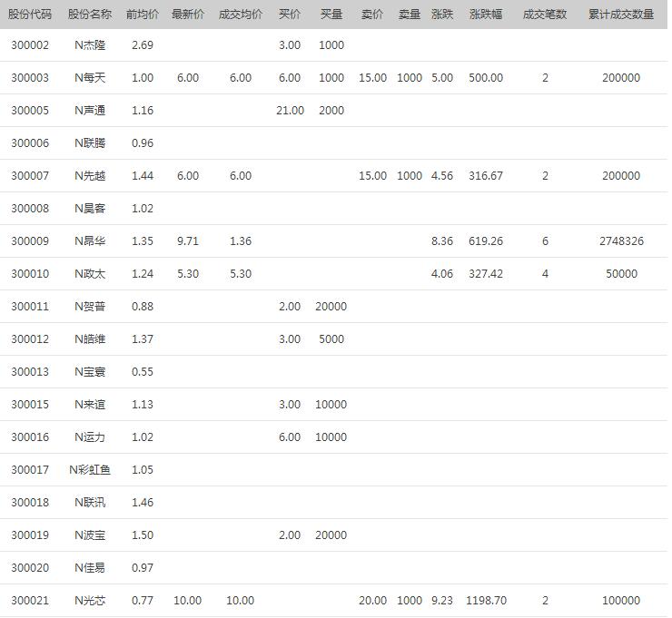
Task: Click the 最新价 column header
Action: coord(188,15)
